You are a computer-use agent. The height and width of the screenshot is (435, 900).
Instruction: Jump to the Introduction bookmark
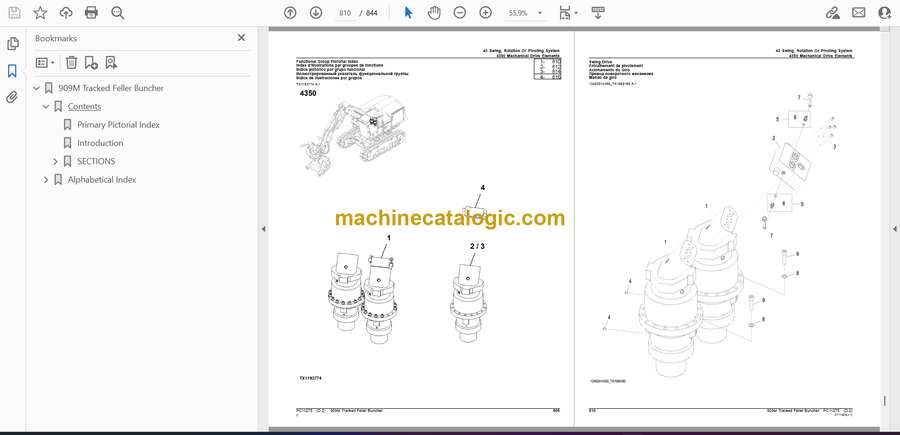pyautogui.click(x=100, y=143)
